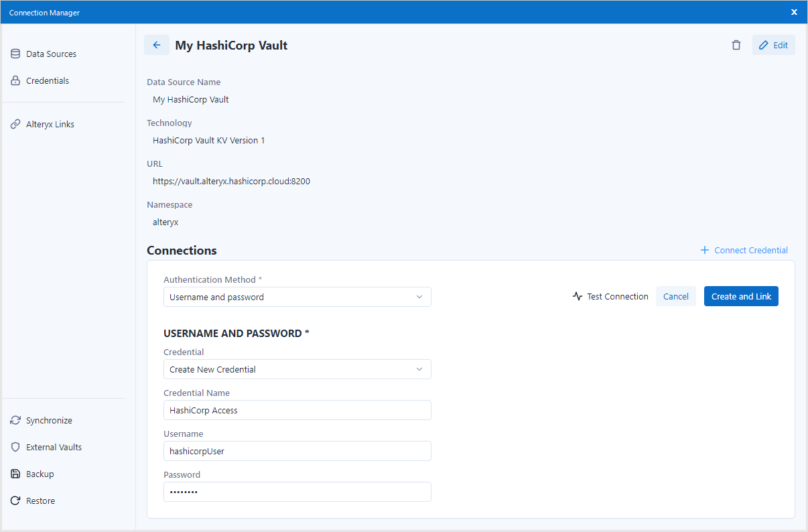808x532 pixels.
Task: Click the Connect Credential link
Action: pyautogui.click(x=744, y=250)
